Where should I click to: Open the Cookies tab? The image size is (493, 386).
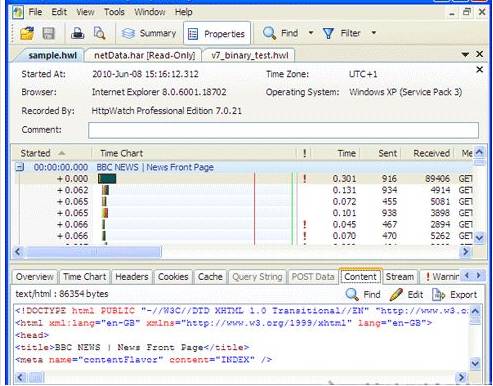click(x=173, y=277)
